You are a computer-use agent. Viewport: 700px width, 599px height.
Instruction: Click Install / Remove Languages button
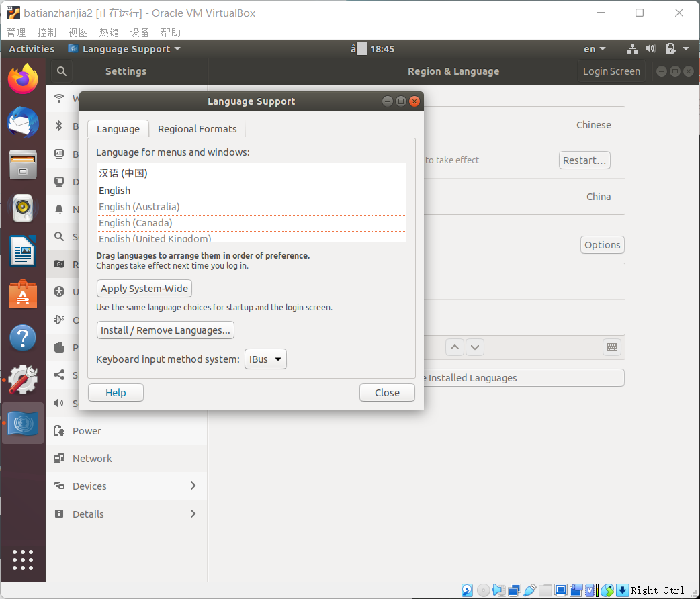coord(165,330)
